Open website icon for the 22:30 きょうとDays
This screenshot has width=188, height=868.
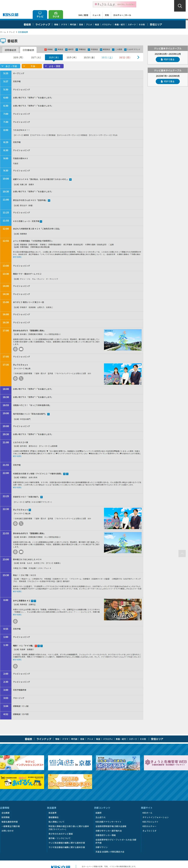click(x=15, y=524)
